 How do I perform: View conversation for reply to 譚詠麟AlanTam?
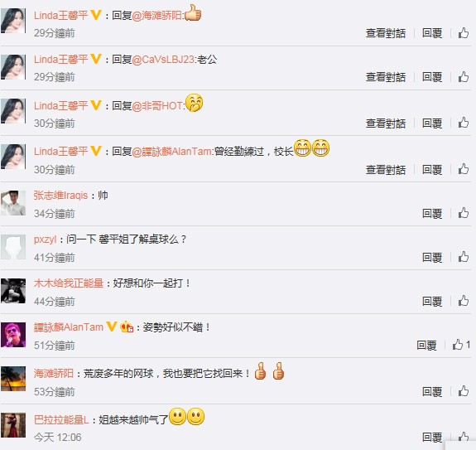[x=386, y=169]
